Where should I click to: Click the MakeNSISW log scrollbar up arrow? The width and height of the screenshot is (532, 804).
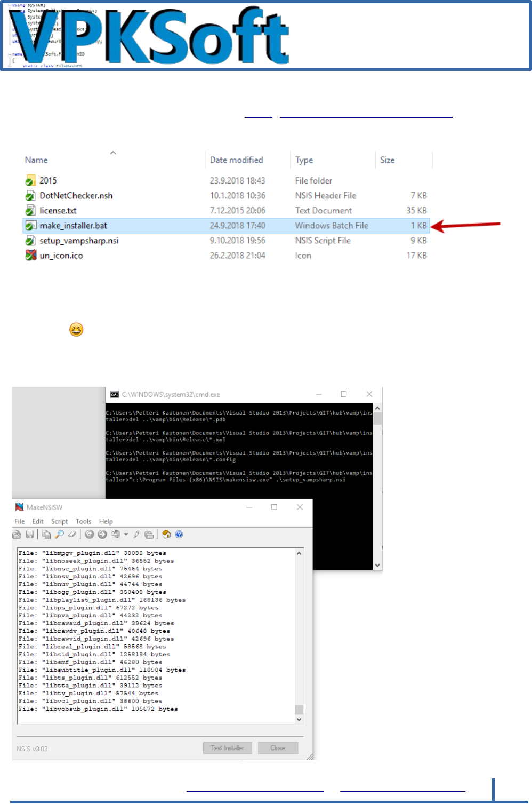tap(299, 553)
